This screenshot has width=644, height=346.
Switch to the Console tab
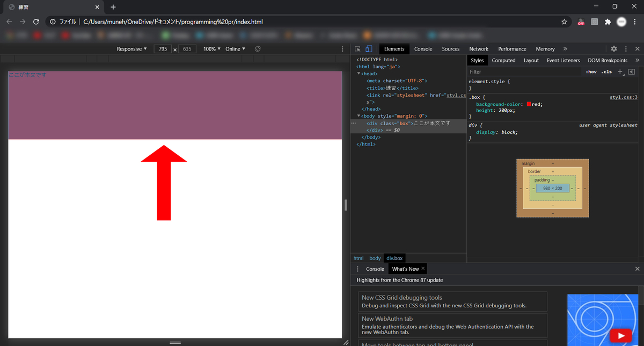pyautogui.click(x=423, y=49)
